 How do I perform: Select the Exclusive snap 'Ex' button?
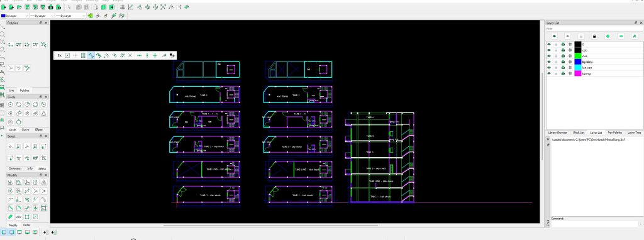coord(60,55)
